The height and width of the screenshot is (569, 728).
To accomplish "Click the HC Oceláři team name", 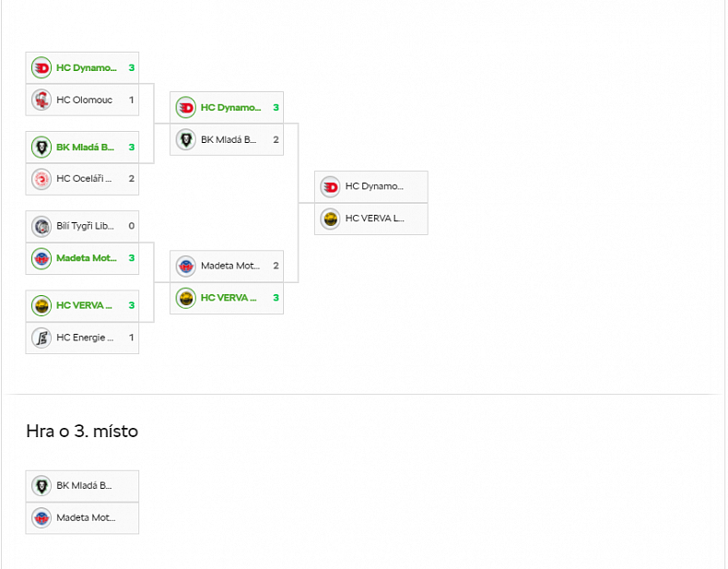I will tap(84, 179).
